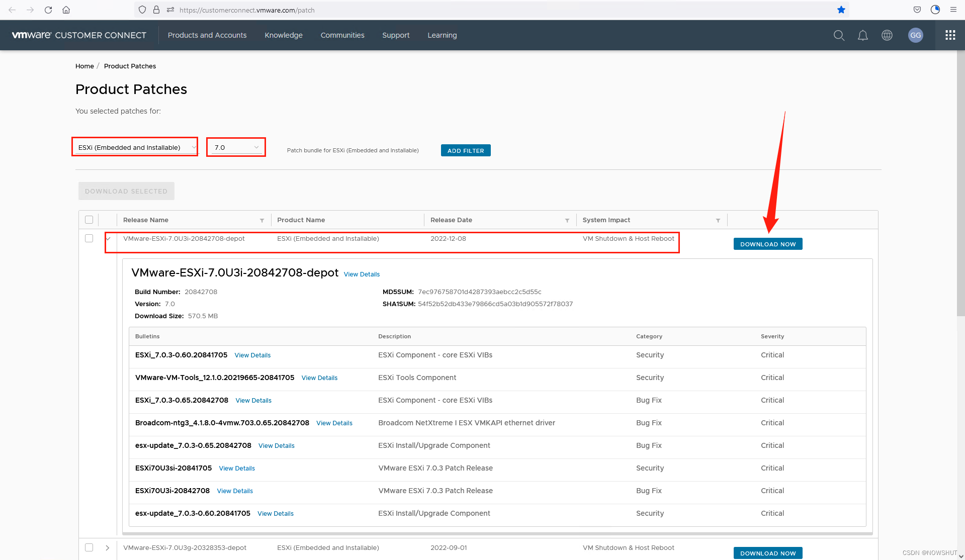
Task: Toggle the bookmark star icon
Action: pyautogui.click(x=841, y=10)
